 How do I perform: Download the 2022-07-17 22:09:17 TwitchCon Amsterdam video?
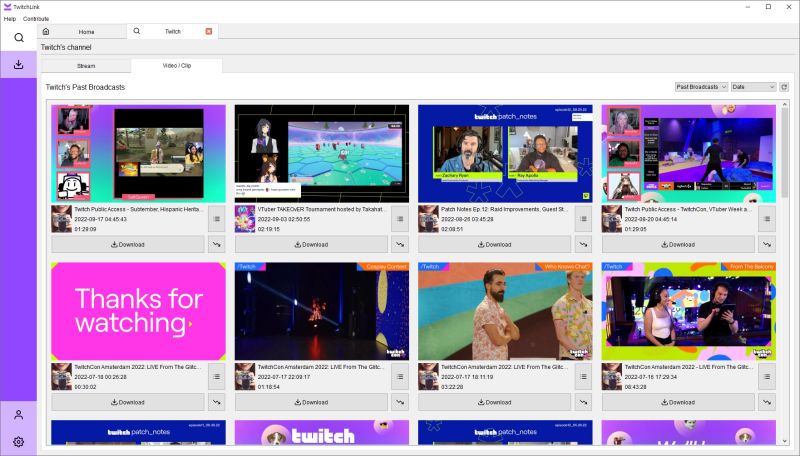(311, 402)
